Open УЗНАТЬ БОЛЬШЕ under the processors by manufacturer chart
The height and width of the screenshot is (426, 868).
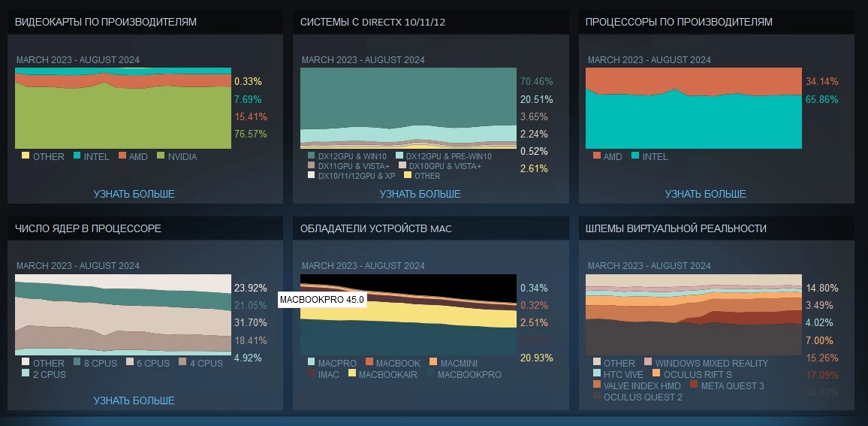tap(705, 194)
